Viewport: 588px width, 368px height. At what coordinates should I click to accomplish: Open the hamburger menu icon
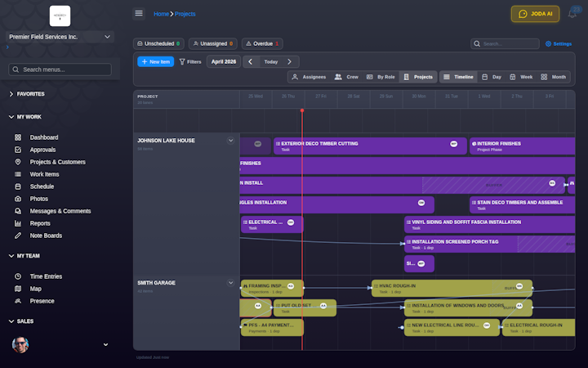click(139, 14)
